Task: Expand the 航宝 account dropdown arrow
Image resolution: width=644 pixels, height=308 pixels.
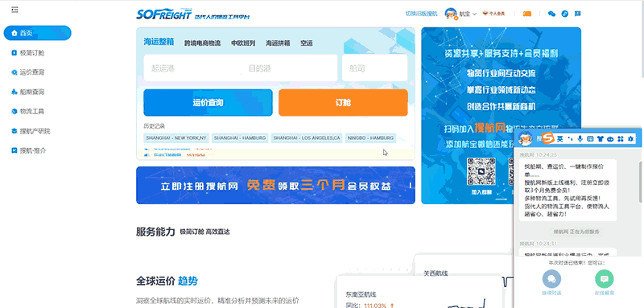Action: tap(474, 14)
